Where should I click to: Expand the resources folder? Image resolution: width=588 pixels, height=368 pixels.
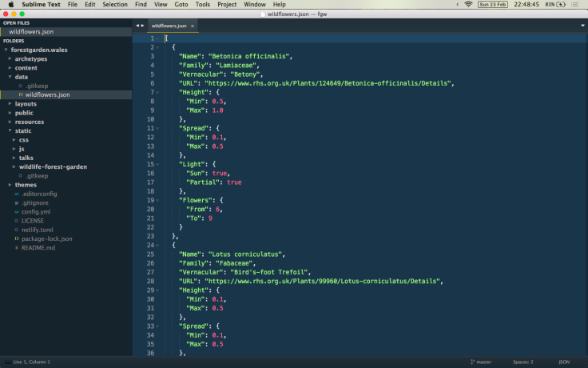click(x=10, y=122)
